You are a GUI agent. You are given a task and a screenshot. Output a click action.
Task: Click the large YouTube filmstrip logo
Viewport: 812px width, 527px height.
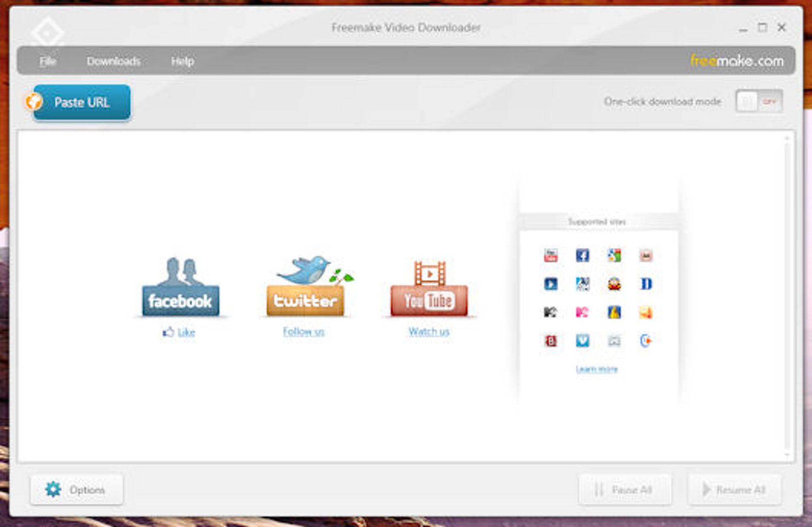(x=429, y=288)
